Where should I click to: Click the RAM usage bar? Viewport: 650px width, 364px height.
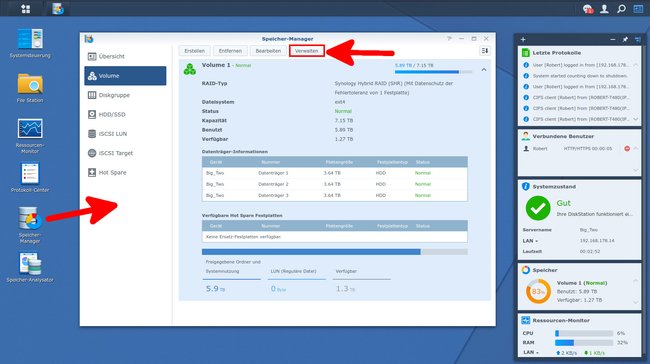click(584, 342)
